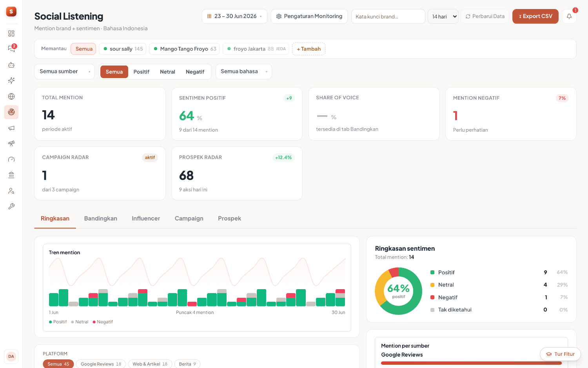This screenshot has width=588, height=368.
Task: Click the notification bell icon
Action: click(569, 16)
